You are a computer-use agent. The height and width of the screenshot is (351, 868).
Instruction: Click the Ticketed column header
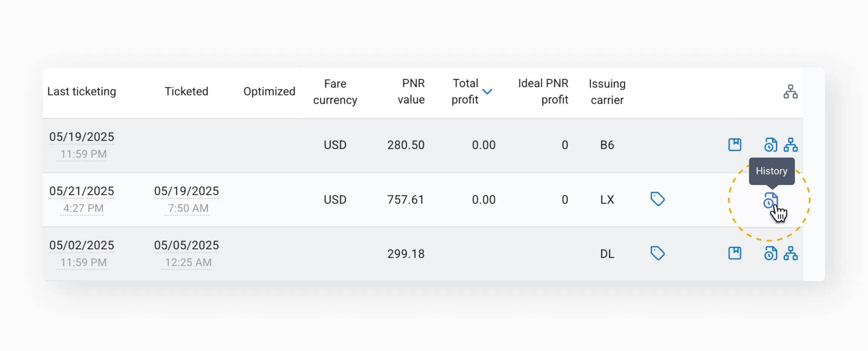[186, 91]
